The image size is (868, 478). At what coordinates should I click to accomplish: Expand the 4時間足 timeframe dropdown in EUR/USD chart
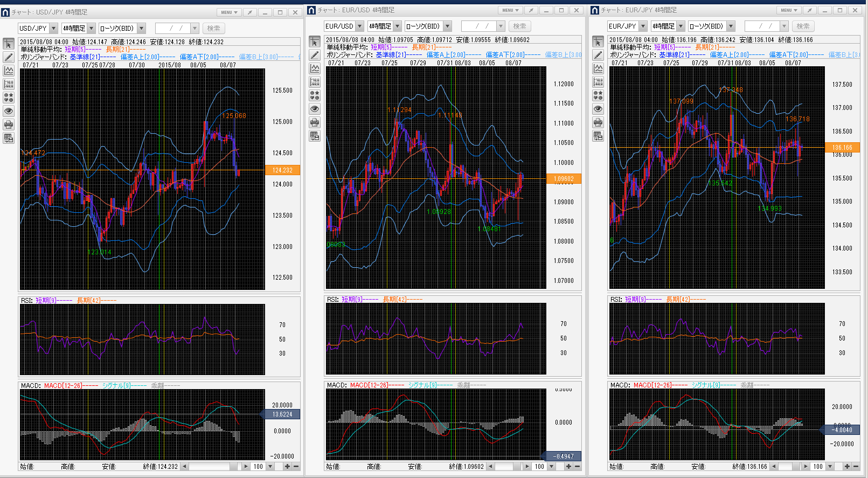click(x=397, y=26)
